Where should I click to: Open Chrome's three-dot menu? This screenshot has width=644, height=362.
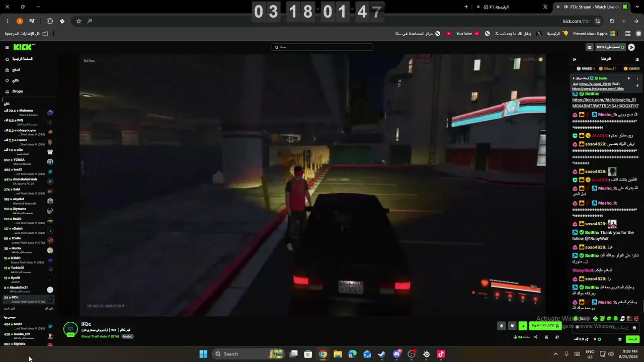(8, 21)
